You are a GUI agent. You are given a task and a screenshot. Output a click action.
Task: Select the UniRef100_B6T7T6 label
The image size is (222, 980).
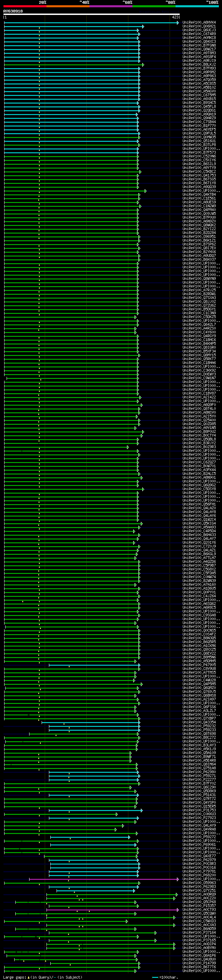click(199, 967)
